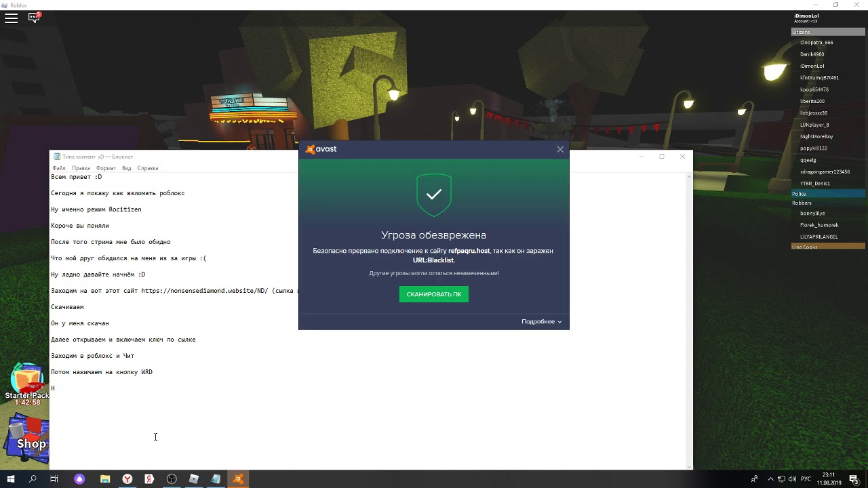The image size is (868, 488).
Task: Open Yandex Я taskbar icon
Action: pos(149,479)
